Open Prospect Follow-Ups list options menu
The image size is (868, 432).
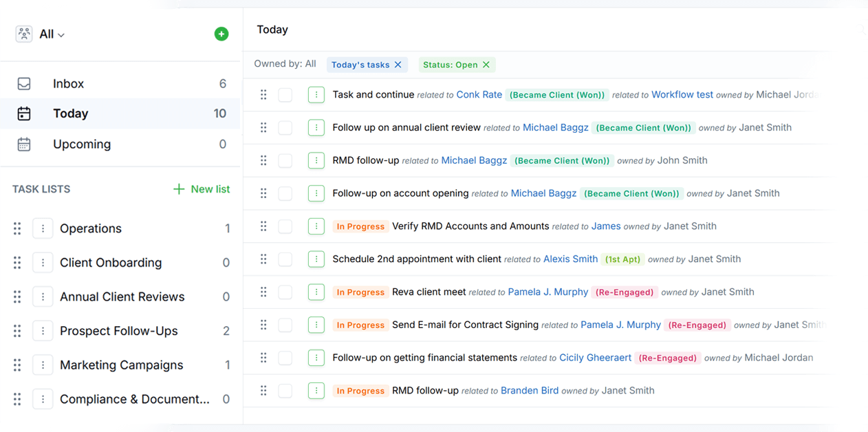coord(43,331)
